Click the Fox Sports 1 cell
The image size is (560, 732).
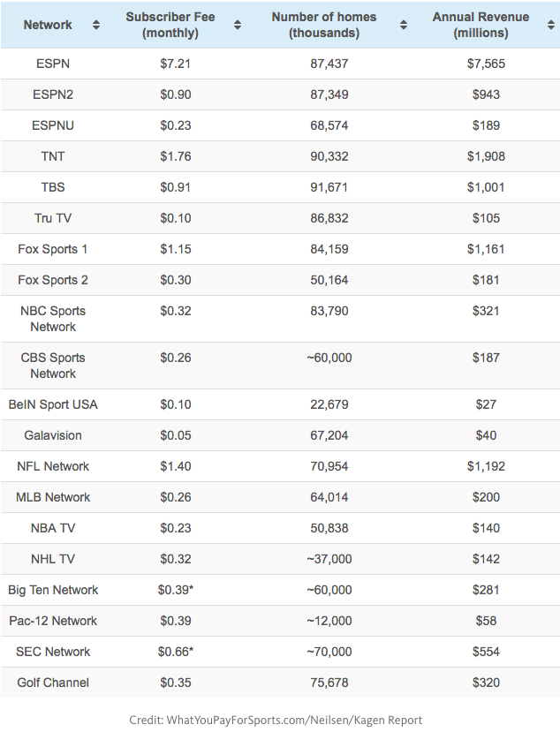coord(53,249)
